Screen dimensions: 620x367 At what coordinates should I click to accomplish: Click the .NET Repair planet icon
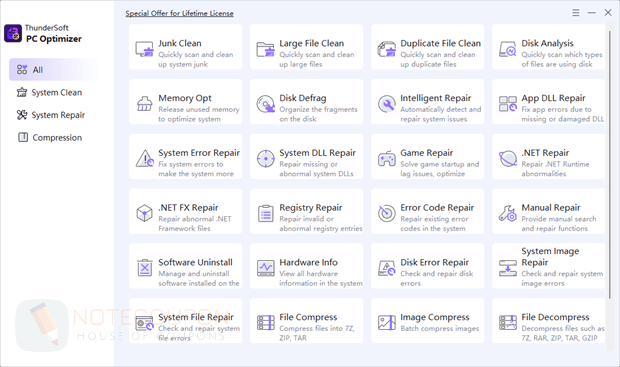508,159
